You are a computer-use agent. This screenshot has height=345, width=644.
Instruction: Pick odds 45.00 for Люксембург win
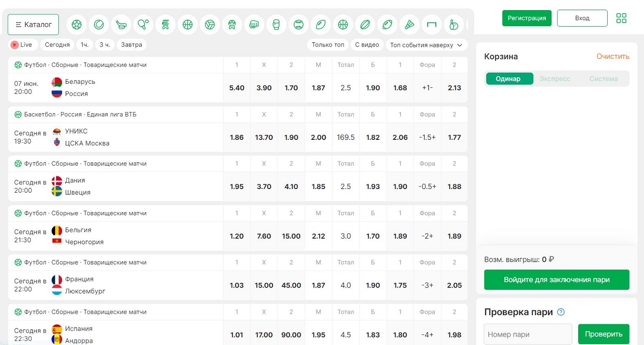291,285
